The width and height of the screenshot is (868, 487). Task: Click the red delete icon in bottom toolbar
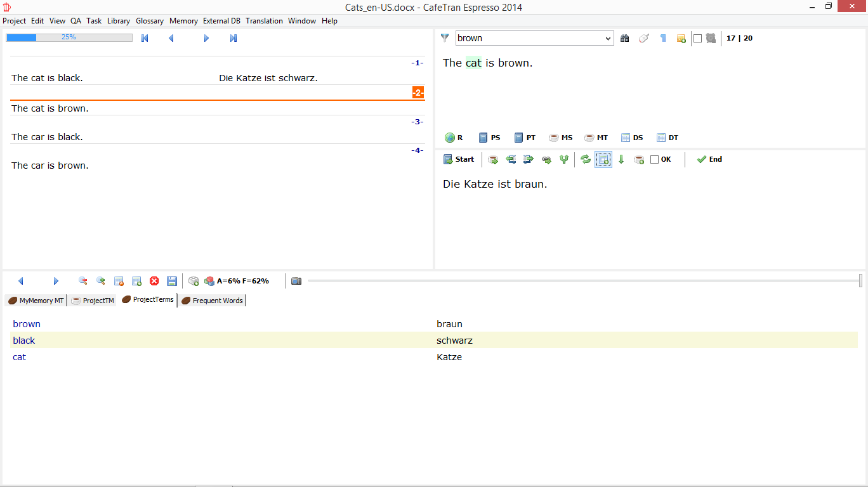[154, 281]
